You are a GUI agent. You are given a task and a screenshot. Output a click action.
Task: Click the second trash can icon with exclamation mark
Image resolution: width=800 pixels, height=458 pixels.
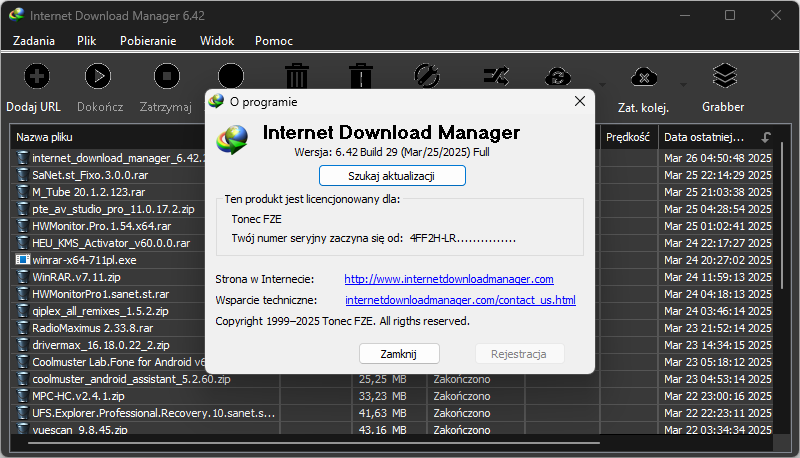coord(361,77)
